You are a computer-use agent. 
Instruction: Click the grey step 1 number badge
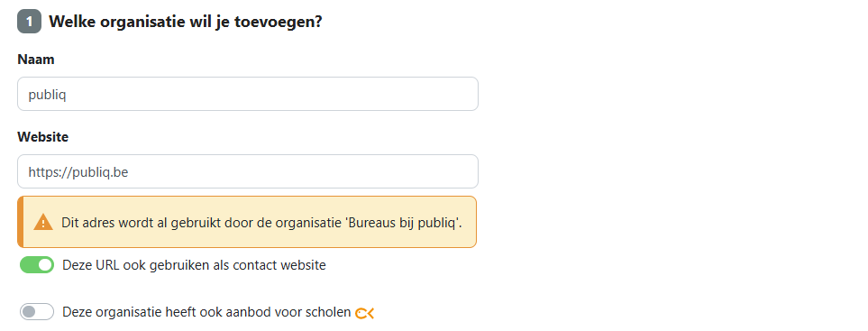(x=30, y=23)
